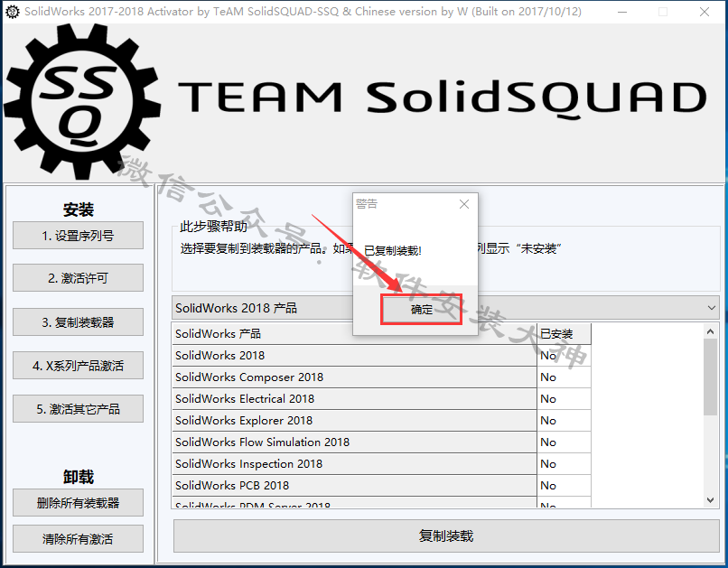Open step 2. 激活许可
The height and width of the screenshot is (568, 728).
click(x=78, y=278)
